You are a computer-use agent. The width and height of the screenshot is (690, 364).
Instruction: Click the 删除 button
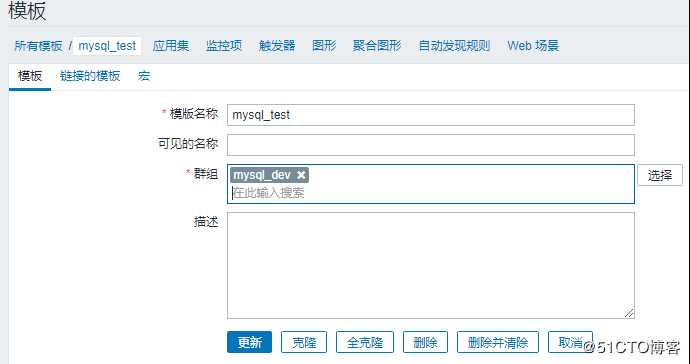[426, 342]
